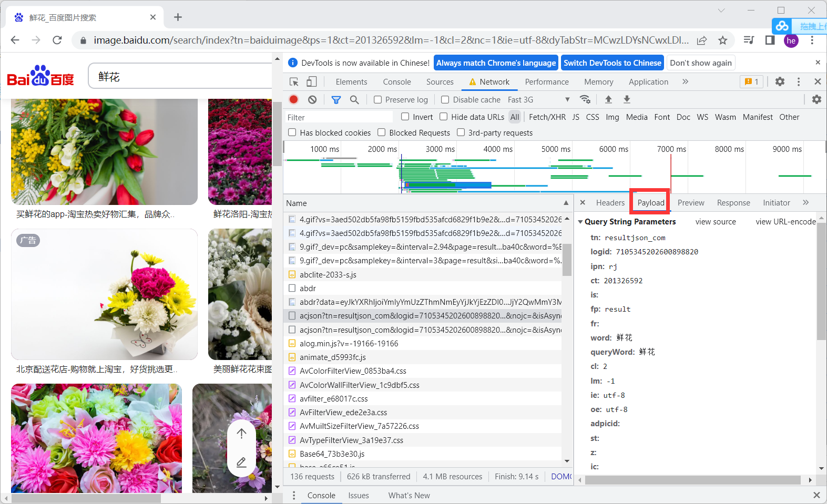827x504 pixels.
Task: Open the Preview tab of the request
Action: [691, 203]
